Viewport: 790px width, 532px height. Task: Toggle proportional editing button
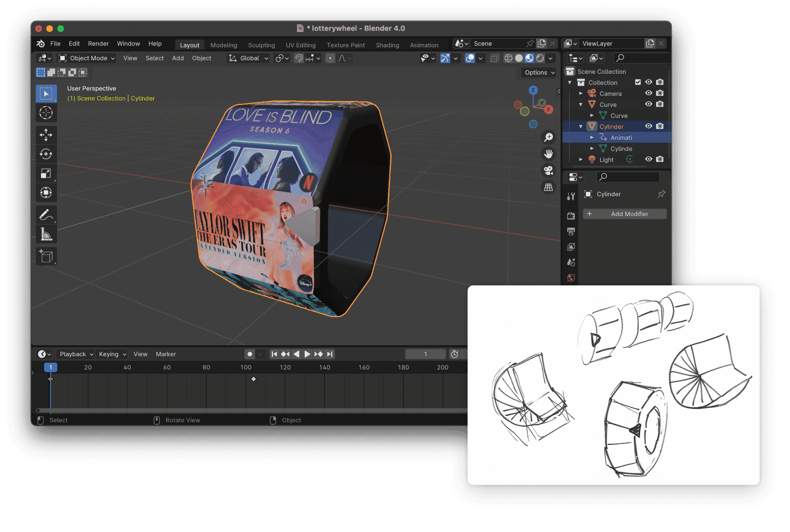click(x=330, y=58)
